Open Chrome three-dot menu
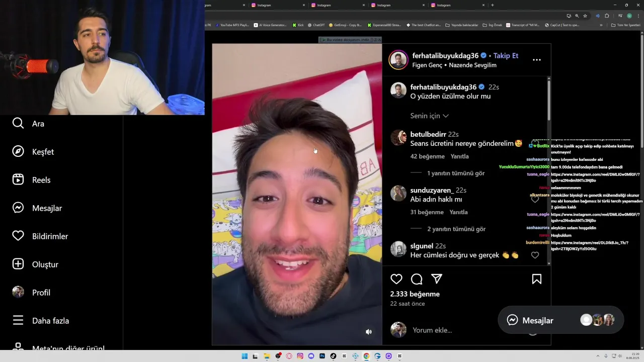The width and height of the screenshot is (644, 362). tap(638, 16)
